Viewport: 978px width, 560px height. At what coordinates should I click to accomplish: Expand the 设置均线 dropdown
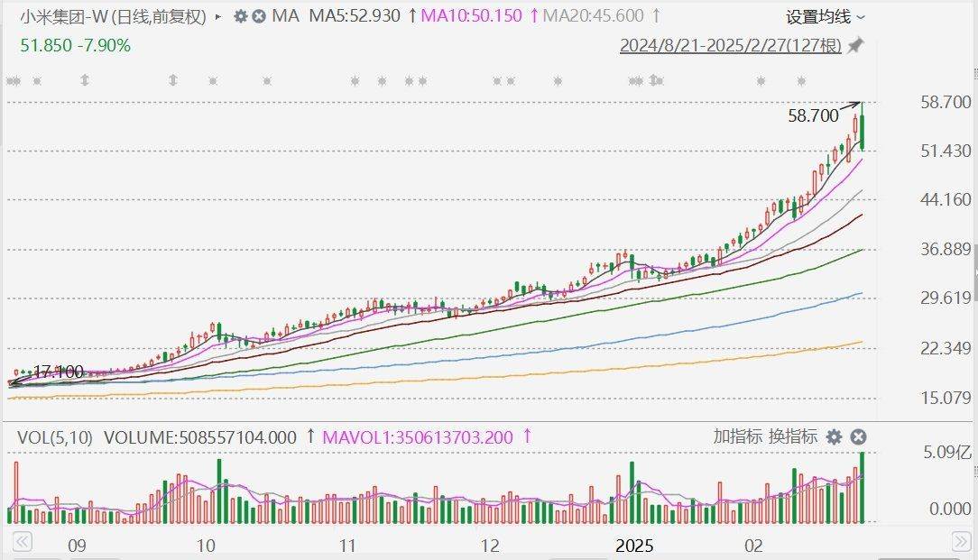coord(825,17)
